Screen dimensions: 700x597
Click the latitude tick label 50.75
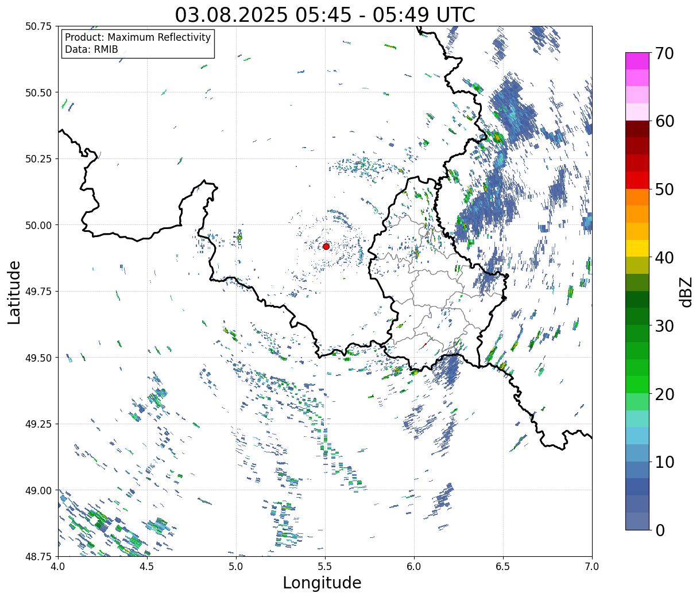coord(38,26)
